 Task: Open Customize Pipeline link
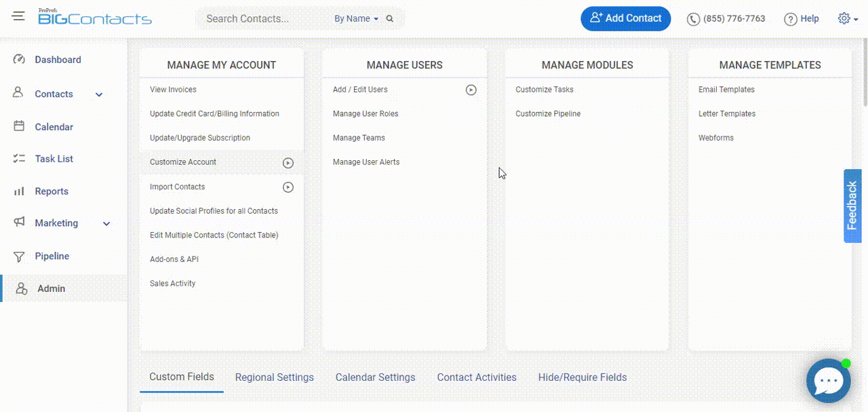coord(548,114)
